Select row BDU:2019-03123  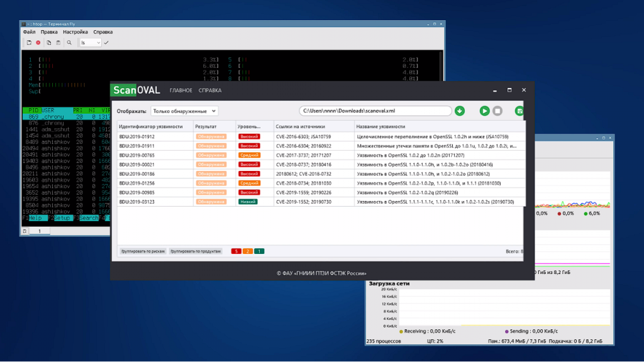pos(321,202)
